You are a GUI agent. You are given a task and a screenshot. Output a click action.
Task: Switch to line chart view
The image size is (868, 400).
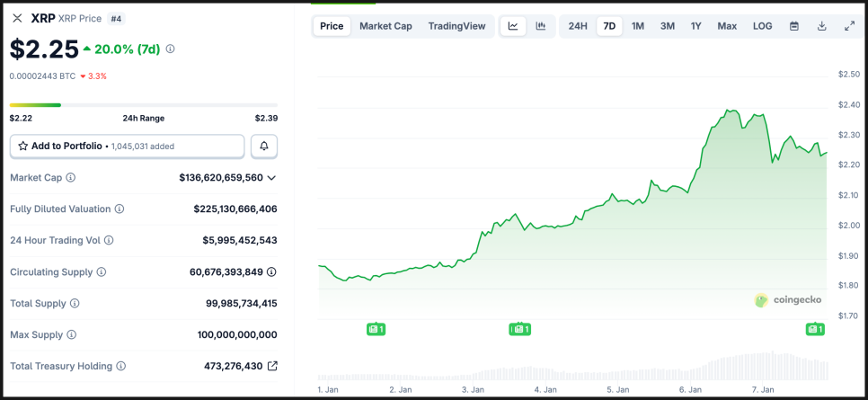pyautogui.click(x=512, y=26)
